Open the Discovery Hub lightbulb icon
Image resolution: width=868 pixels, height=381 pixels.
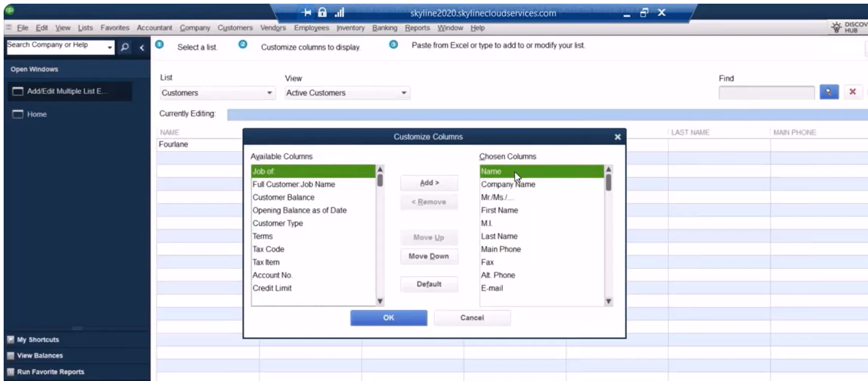click(x=837, y=26)
